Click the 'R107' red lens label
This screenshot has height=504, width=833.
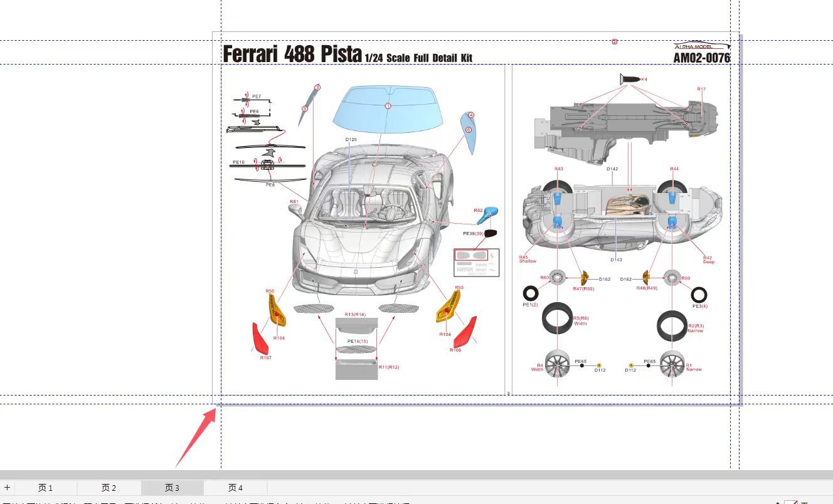[265, 357]
